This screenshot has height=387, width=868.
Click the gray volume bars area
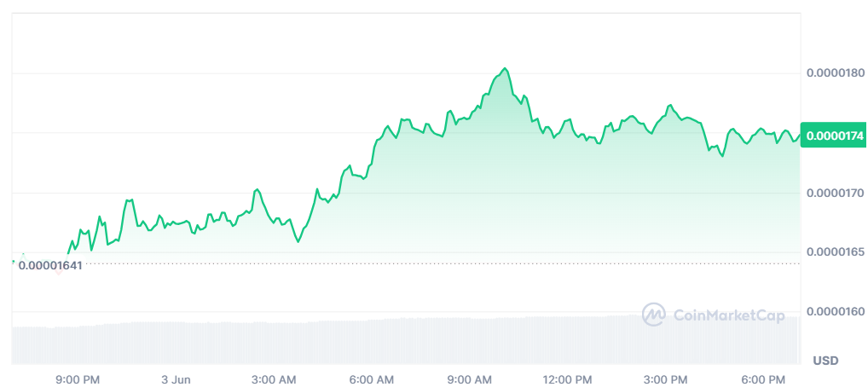tap(406, 340)
